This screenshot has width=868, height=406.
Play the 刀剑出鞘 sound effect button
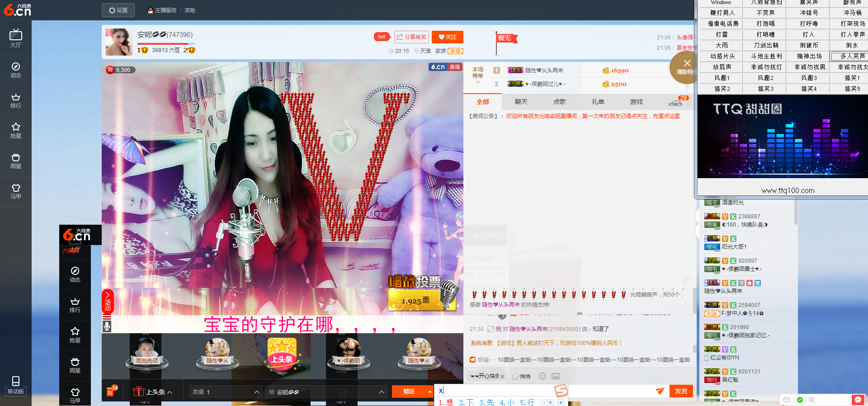click(x=765, y=45)
